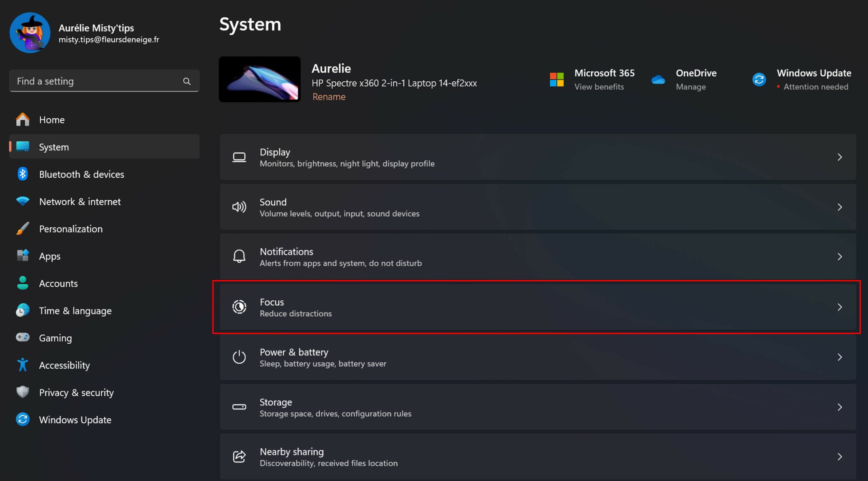
Task: Click the OneDrive cloud icon
Action: coord(658,80)
